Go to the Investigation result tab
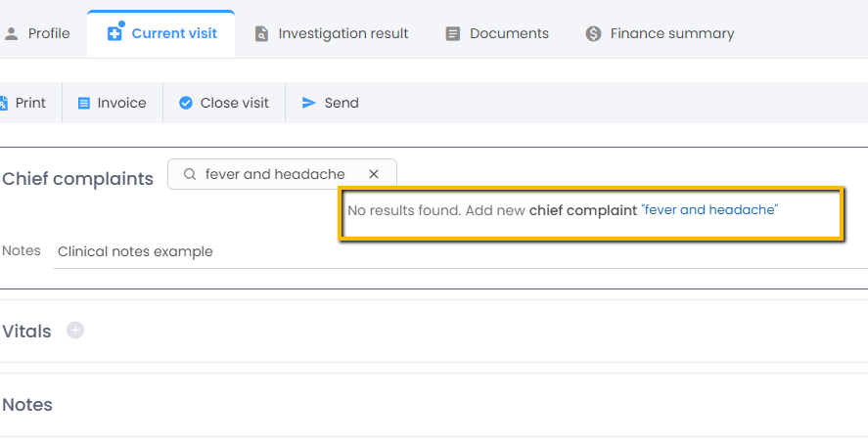Viewport: 868px width, 444px height. tap(343, 34)
